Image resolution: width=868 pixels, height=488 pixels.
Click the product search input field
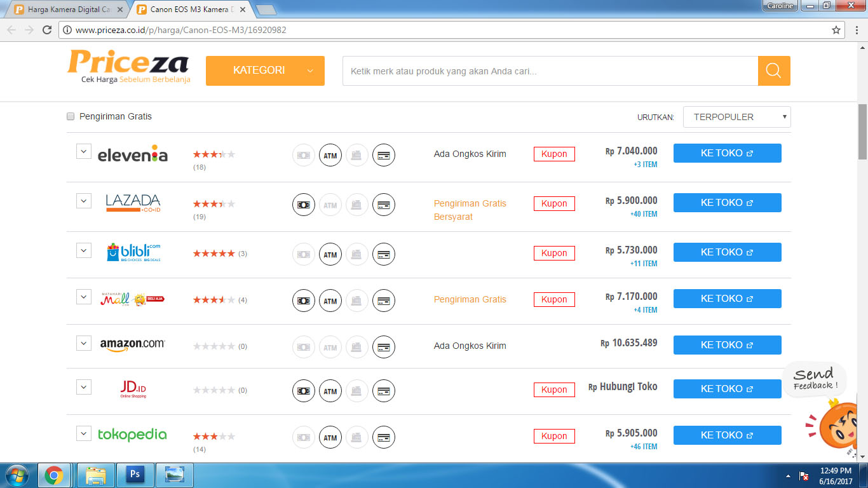tap(550, 71)
